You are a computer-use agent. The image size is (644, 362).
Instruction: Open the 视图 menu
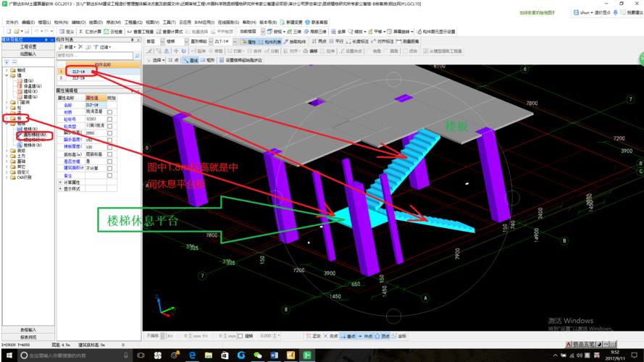(x=151, y=22)
